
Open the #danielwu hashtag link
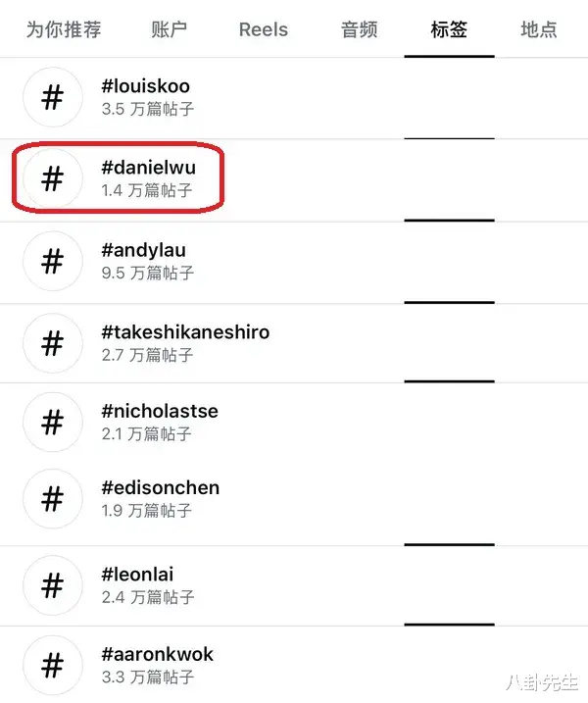coord(148,168)
